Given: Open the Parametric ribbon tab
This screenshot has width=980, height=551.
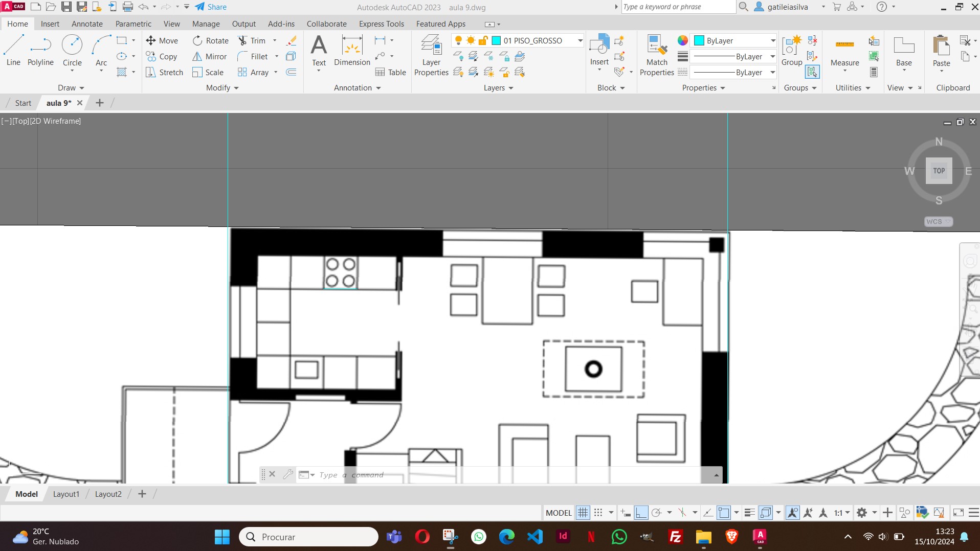Looking at the screenshot, I should pyautogui.click(x=133, y=24).
